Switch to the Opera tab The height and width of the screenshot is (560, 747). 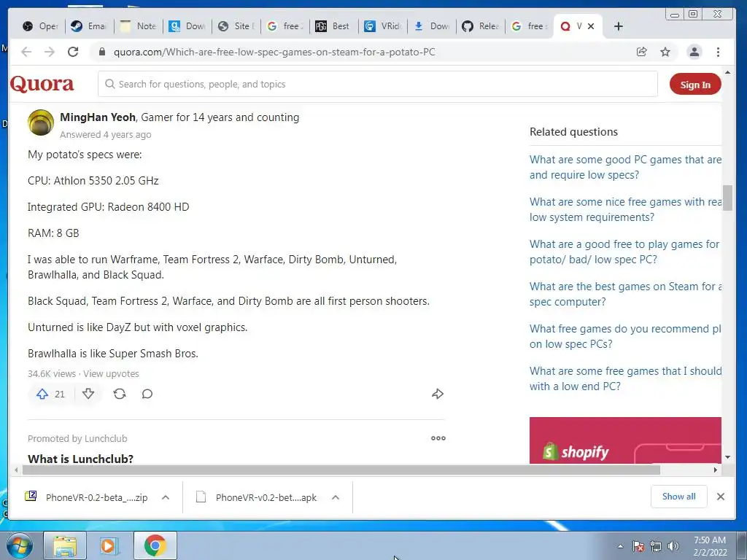click(x=41, y=26)
